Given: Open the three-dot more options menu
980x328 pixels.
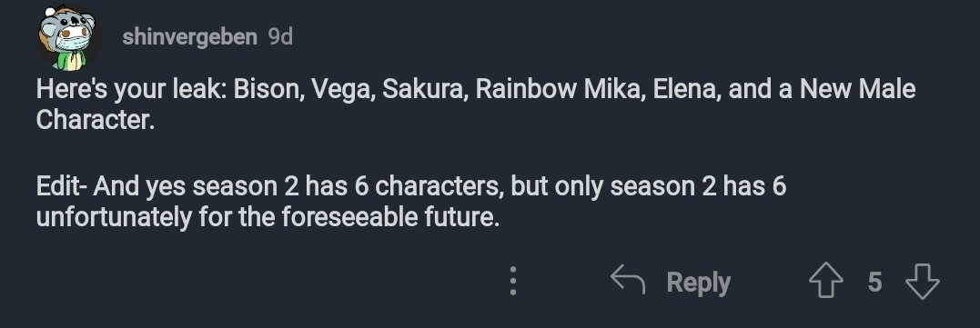Looking at the screenshot, I should (512, 281).
